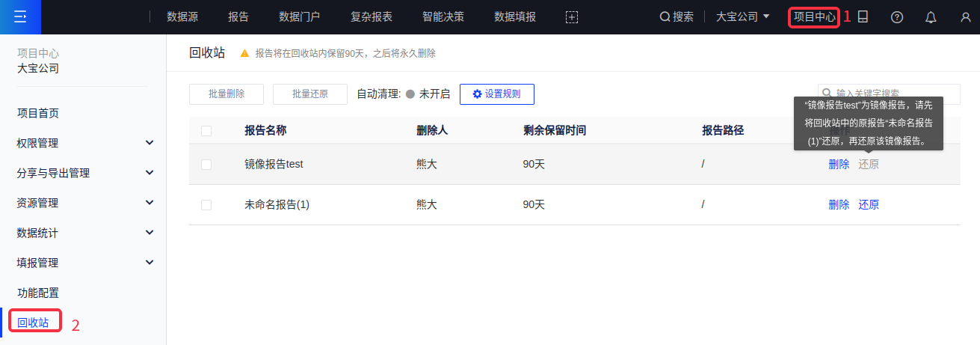Viewport: 980px width, 345px height.
Task: Click the hamburger menu icon at top-left
Action: click(x=20, y=17)
